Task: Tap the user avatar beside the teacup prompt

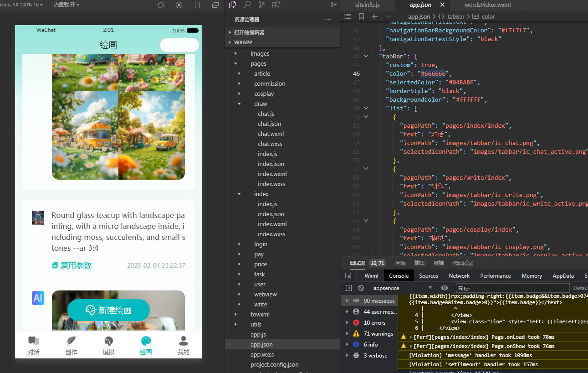Action: coord(38,218)
